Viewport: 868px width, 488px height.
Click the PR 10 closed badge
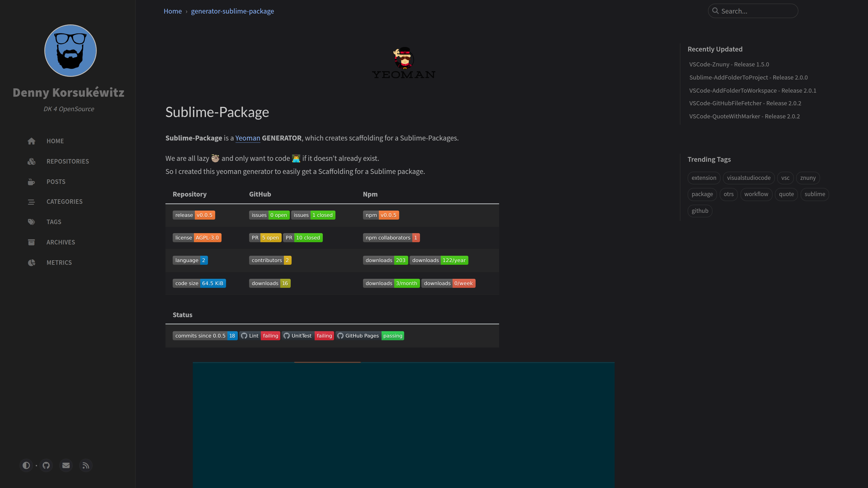point(303,238)
